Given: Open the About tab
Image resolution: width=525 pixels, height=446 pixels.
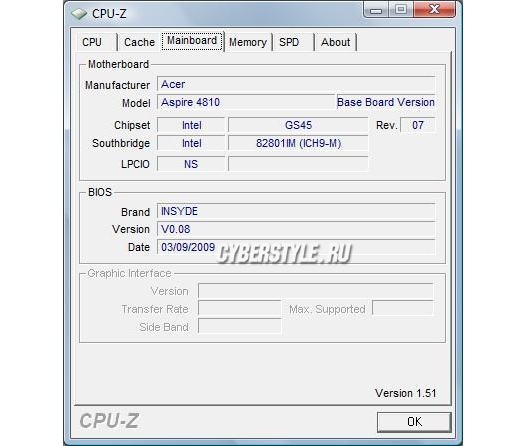Looking at the screenshot, I should point(335,42).
